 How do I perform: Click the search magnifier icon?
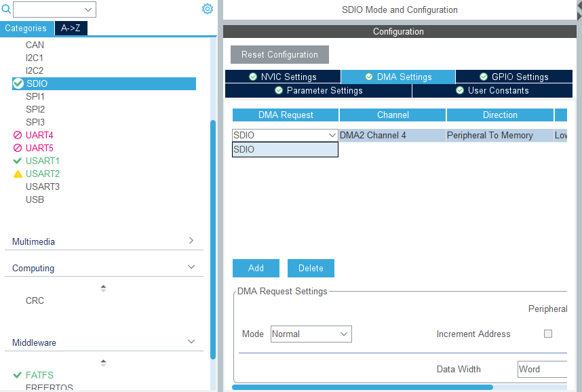point(6,8)
